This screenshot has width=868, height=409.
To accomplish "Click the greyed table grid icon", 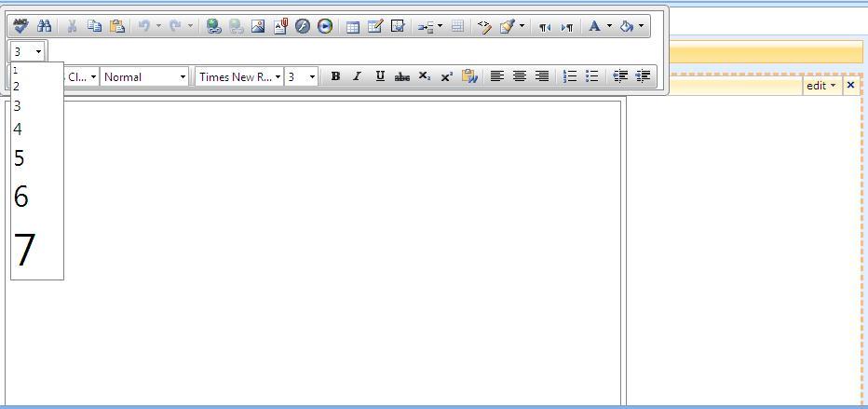I will [x=457, y=26].
